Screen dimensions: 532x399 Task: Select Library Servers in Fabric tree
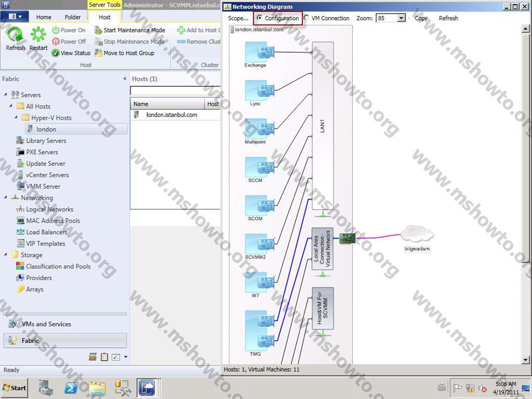click(x=42, y=140)
